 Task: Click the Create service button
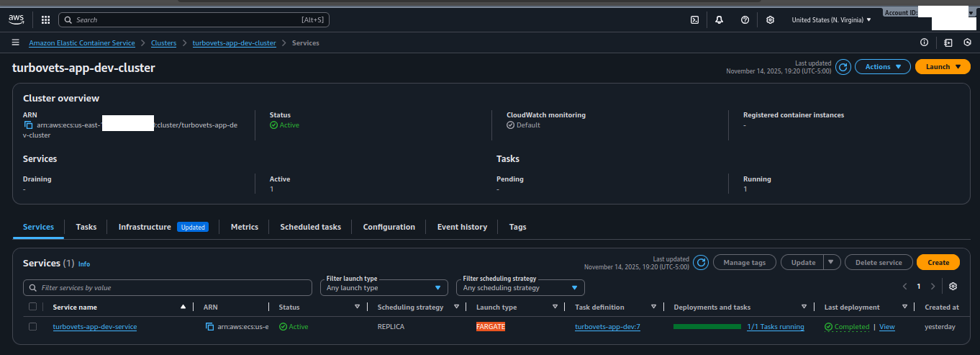click(938, 263)
